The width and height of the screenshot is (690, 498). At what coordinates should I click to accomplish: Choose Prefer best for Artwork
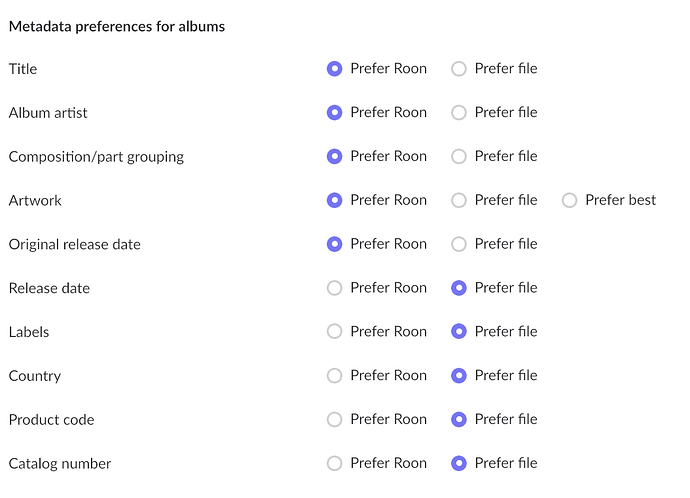[x=570, y=200]
